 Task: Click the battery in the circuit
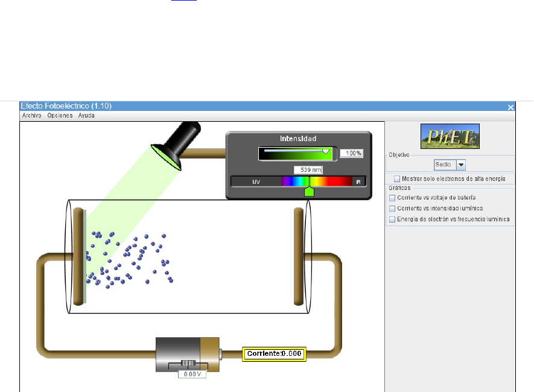tap(187, 352)
